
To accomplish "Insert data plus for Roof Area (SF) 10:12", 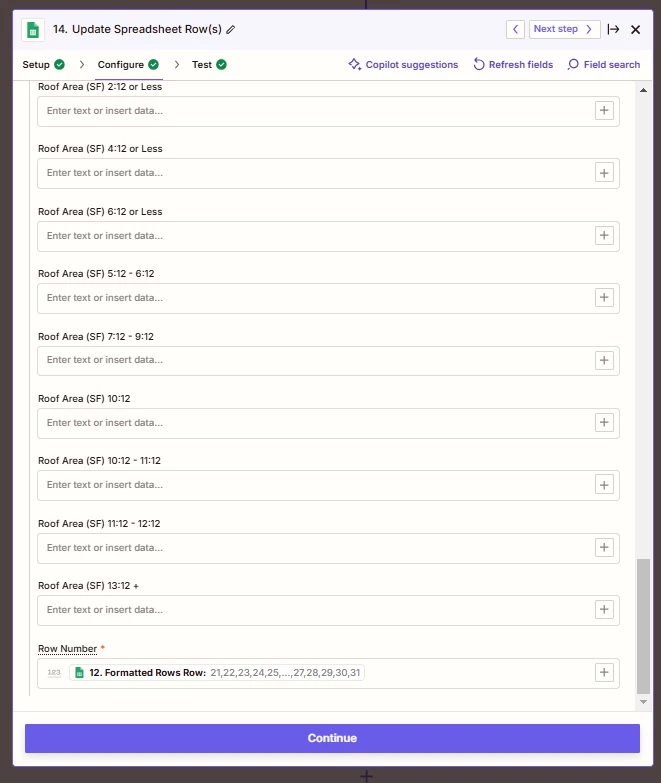I will 604,422.
